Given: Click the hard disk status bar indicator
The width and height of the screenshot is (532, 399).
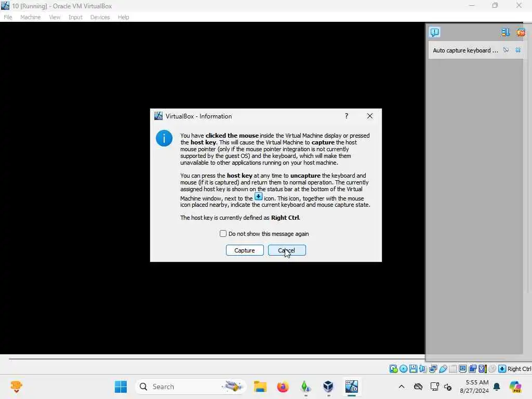Looking at the screenshot, I should coord(394,369).
